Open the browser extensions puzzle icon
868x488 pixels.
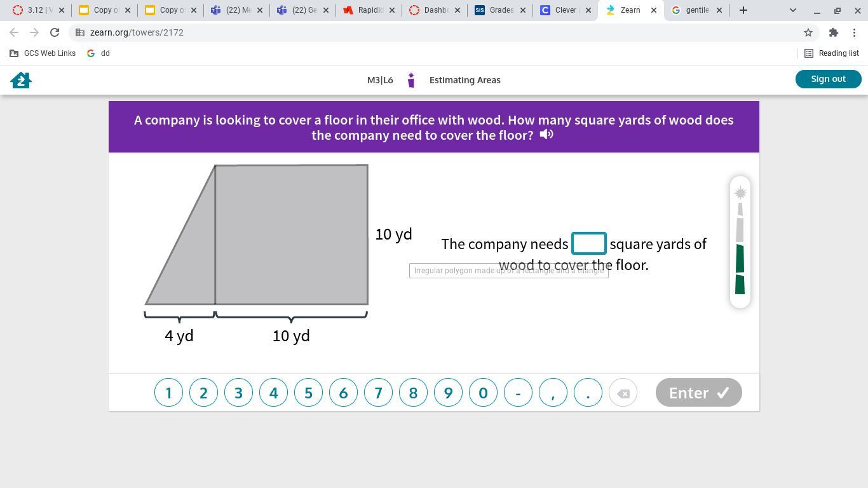click(834, 32)
